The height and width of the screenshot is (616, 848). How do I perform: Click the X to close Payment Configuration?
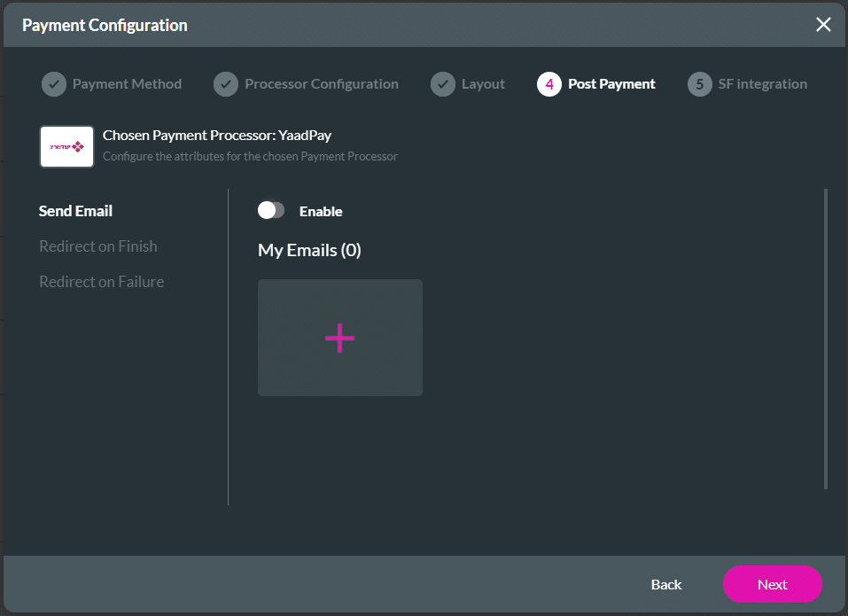tap(823, 24)
